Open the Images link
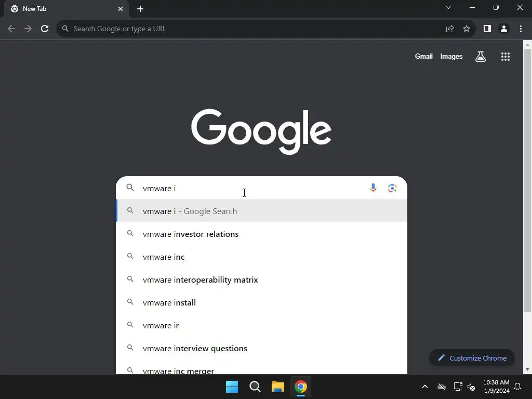532x399 pixels. pyautogui.click(x=451, y=57)
